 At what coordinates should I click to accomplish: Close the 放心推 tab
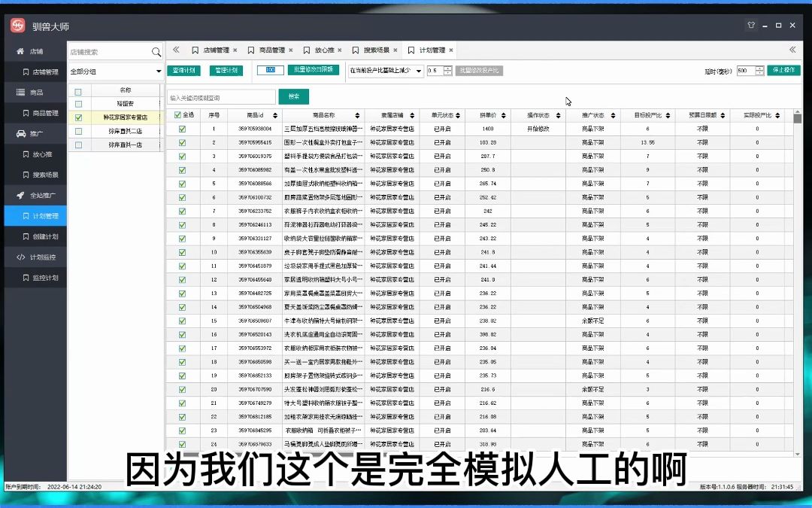coord(340,50)
